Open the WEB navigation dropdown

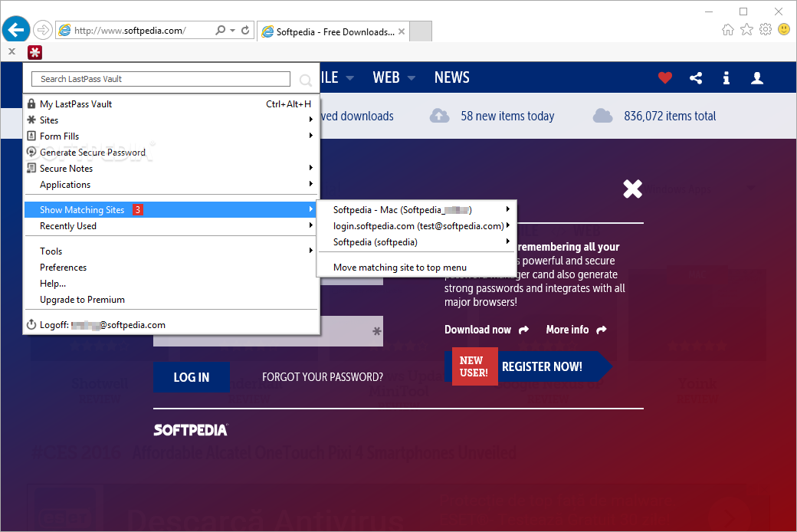point(394,77)
